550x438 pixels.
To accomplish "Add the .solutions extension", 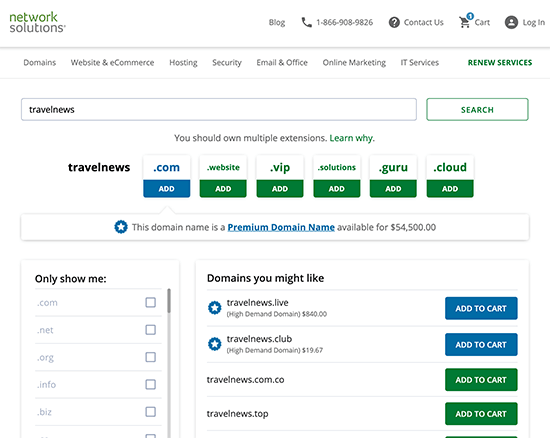I will coord(337,189).
